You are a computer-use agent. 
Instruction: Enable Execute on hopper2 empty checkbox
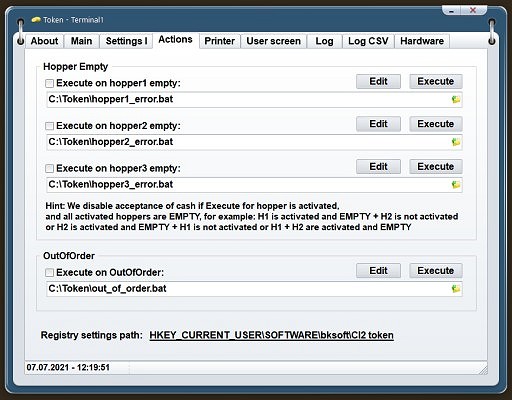(x=49, y=126)
